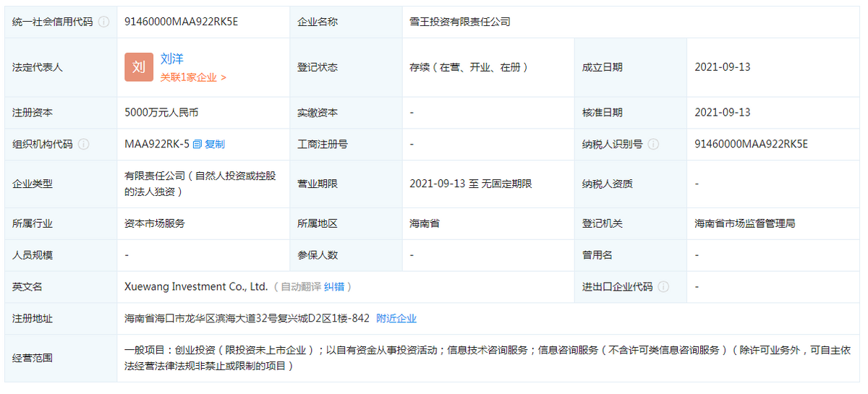This screenshot has height=394, width=868.
Task: Click the orange 刘 avatar
Action: point(139,67)
